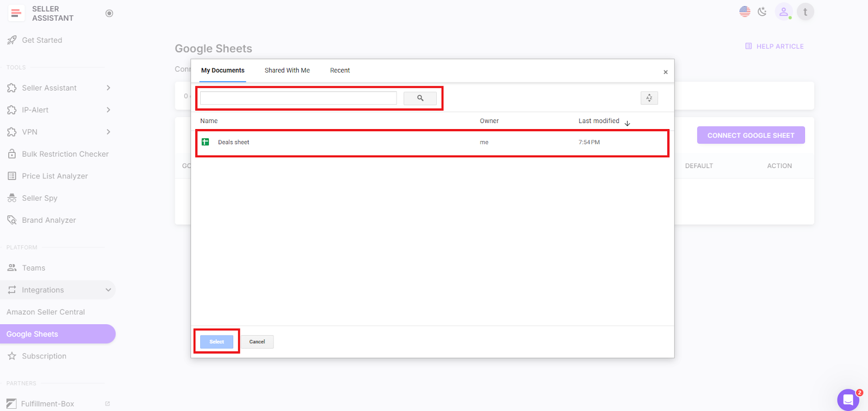The image size is (868, 411).
Task: Click the Default column header
Action: coord(699,166)
